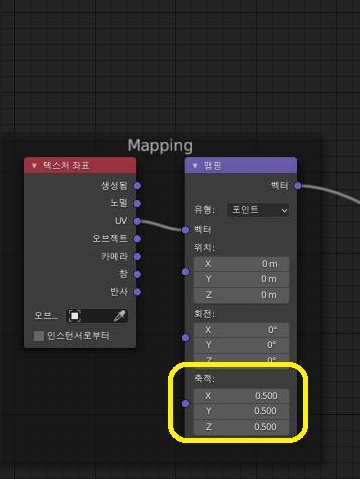This screenshot has height=479, width=360.
Task: Click the 노멀 output socket
Action: coord(137,203)
